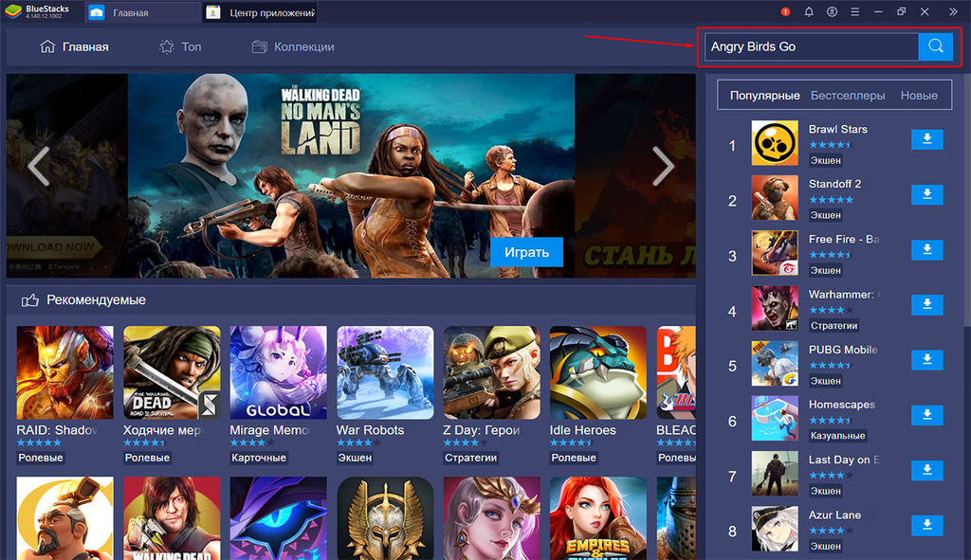Open War Robots game tile
971x560 pixels.
pos(385,372)
